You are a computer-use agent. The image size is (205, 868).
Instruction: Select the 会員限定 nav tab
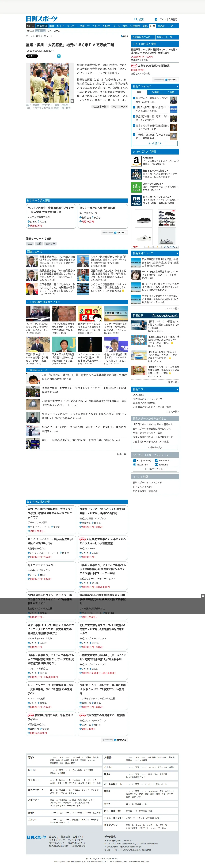coord(42,26)
